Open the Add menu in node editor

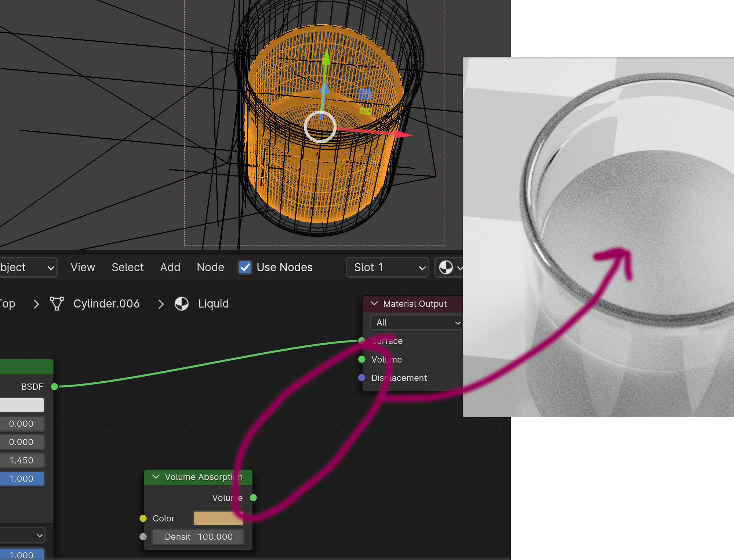pos(170,268)
